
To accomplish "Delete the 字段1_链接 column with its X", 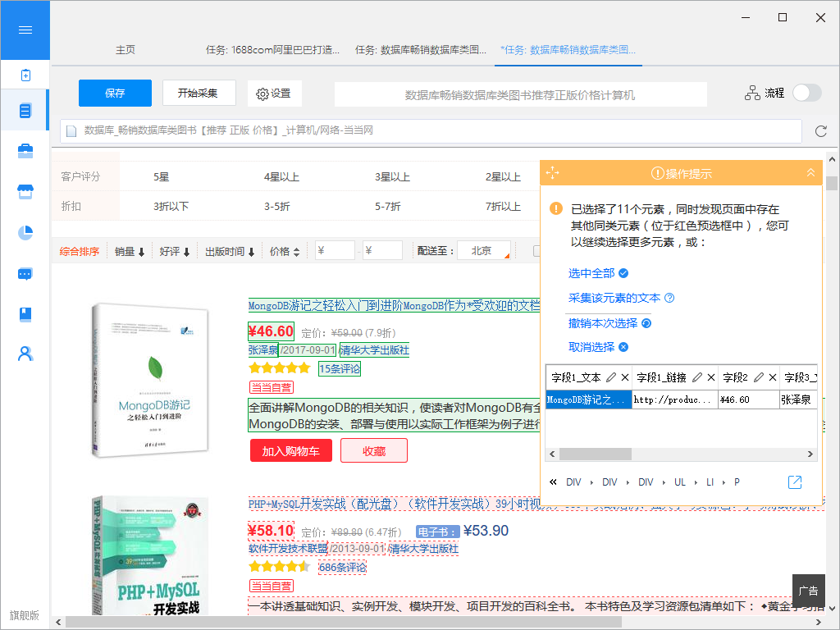I will pyautogui.click(x=711, y=377).
